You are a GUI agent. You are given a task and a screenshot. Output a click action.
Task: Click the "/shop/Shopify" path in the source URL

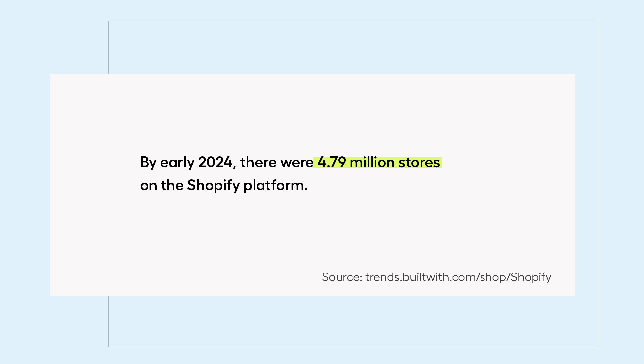click(x=514, y=277)
